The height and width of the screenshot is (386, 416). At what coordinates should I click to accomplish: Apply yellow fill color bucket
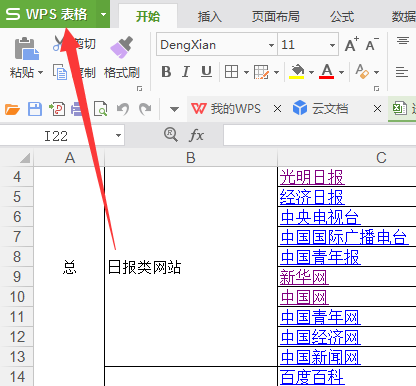pyautogui.click(x=297, y=72)
